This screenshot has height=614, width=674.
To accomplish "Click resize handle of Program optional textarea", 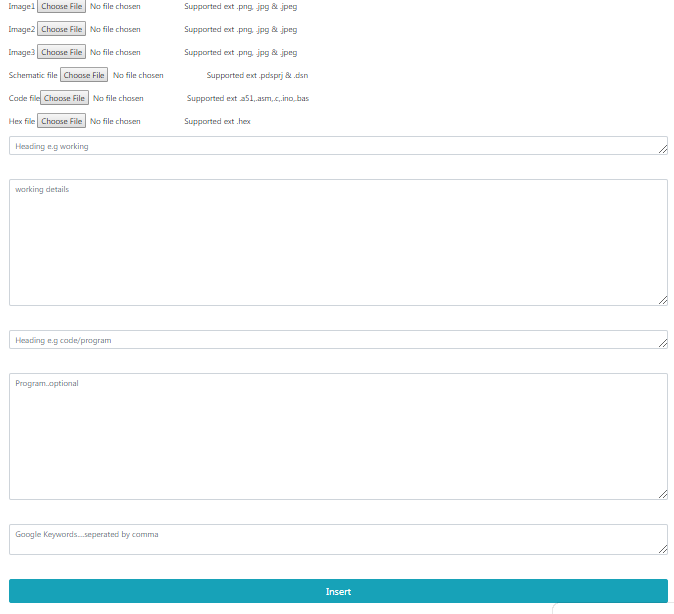I will coord(663,494).
